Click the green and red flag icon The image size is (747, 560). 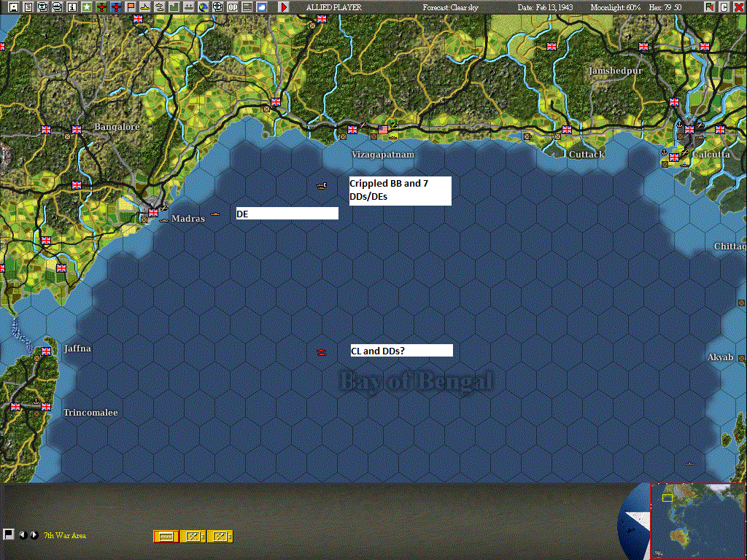click(710, 7)
